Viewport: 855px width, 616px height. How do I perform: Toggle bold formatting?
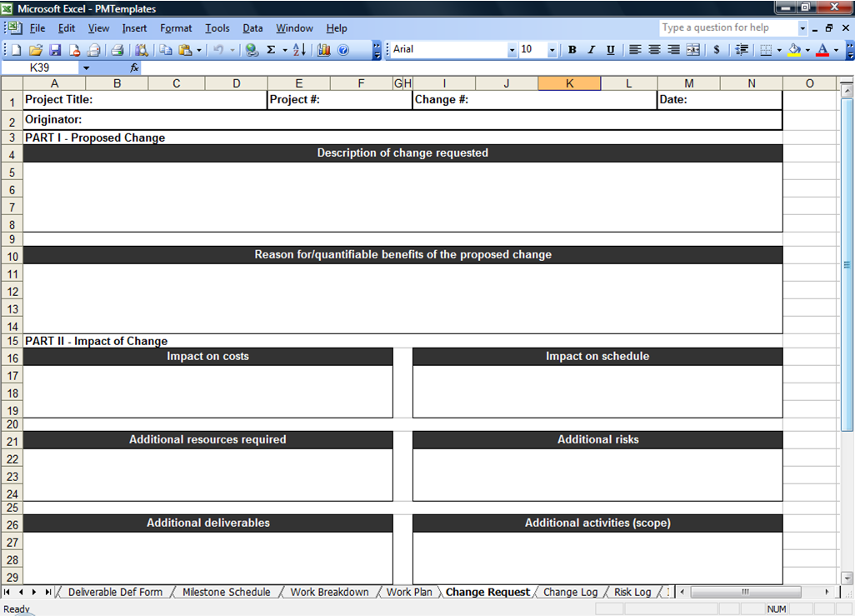pyautogui.click(x=572, y=50)
